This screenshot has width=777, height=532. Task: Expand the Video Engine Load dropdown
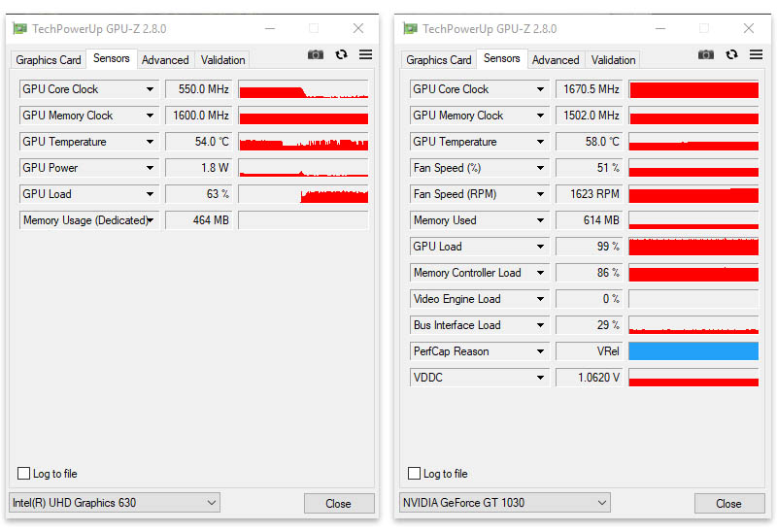pos(540,299)
